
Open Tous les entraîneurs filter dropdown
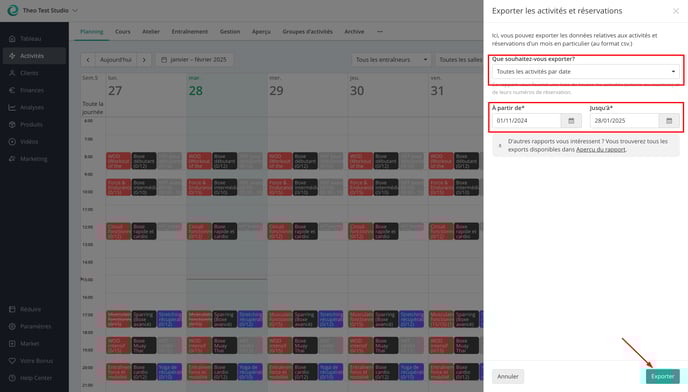coord(391,60)
